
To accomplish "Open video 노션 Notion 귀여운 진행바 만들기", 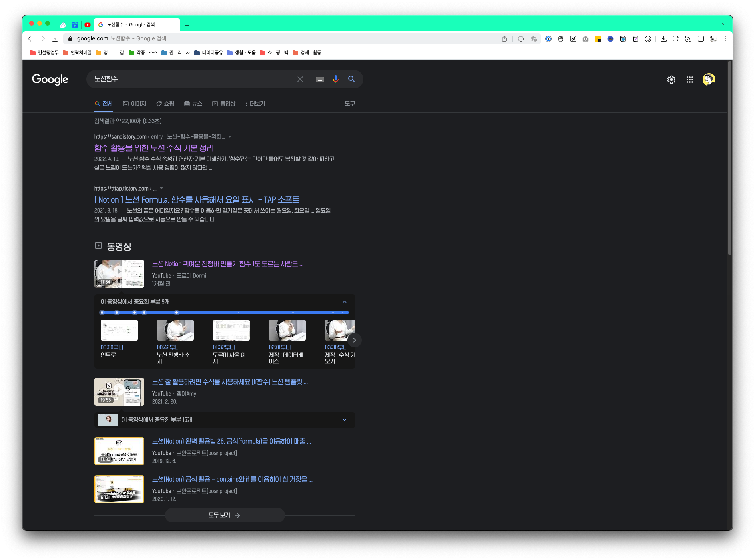I will [228, 264].
